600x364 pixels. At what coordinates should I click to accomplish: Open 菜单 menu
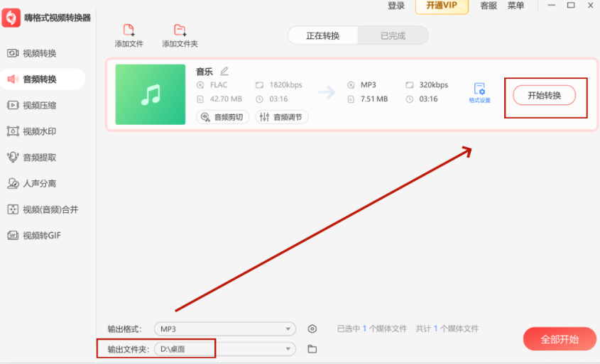coord(516,6)
